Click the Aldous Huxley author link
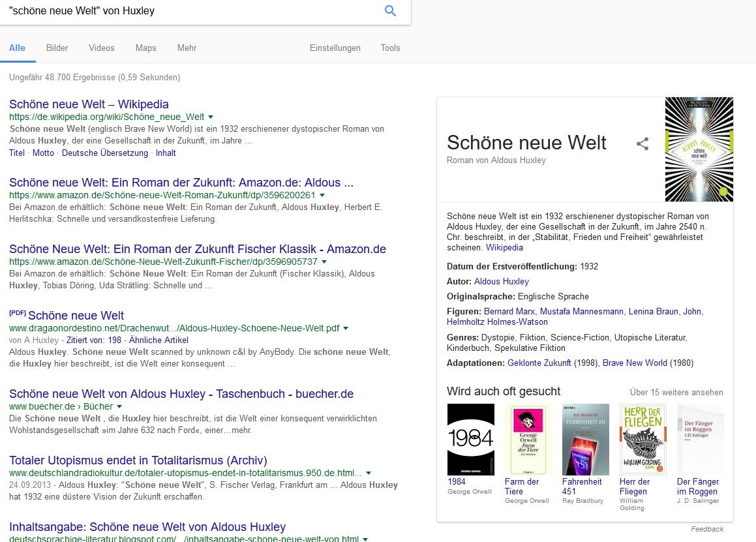This screenshot has width=756, height=542. 501,282
